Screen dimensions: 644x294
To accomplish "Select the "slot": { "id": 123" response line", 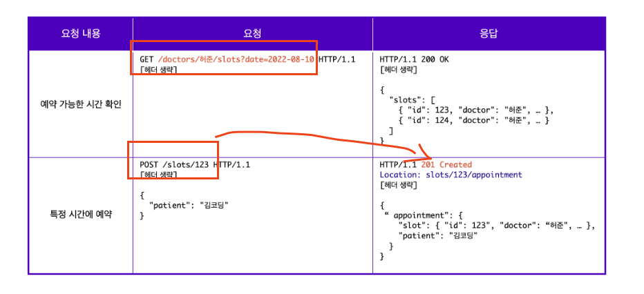I will (496, 226).
